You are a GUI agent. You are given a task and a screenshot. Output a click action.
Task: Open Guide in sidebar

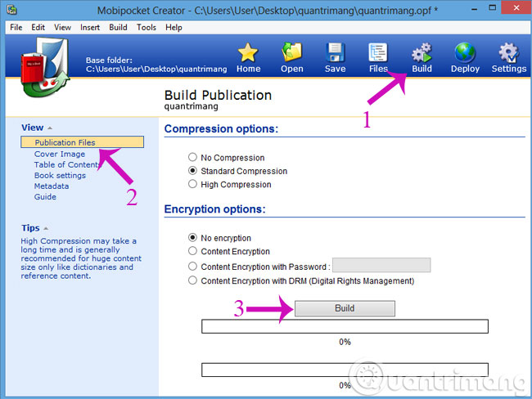coord(45,197)
